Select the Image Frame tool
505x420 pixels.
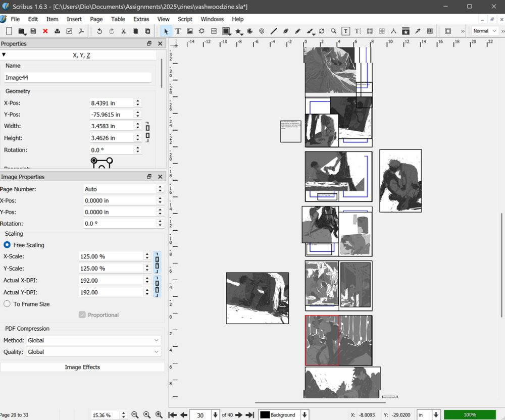(190, 31)
